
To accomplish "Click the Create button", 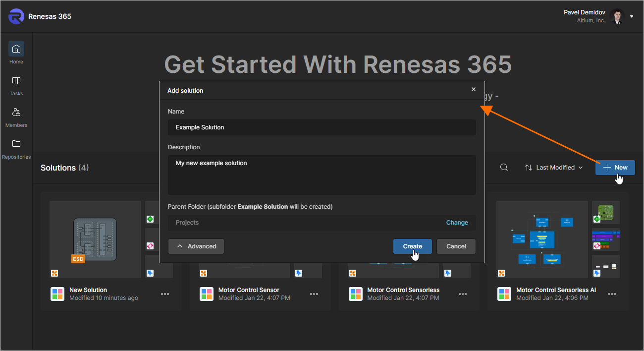I will (x=412, y=246).
